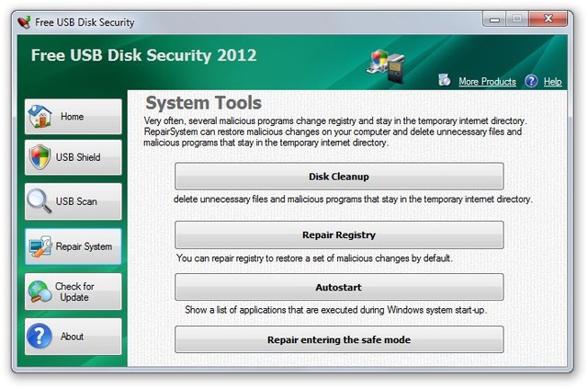Select Repair System label
The image size is (588, 389).
point(84,246)
